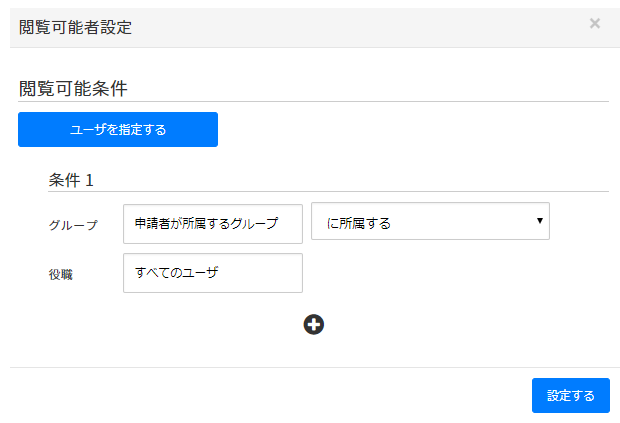Click the グループ field label
620x423 pixels.
click(x=73, y=225)
